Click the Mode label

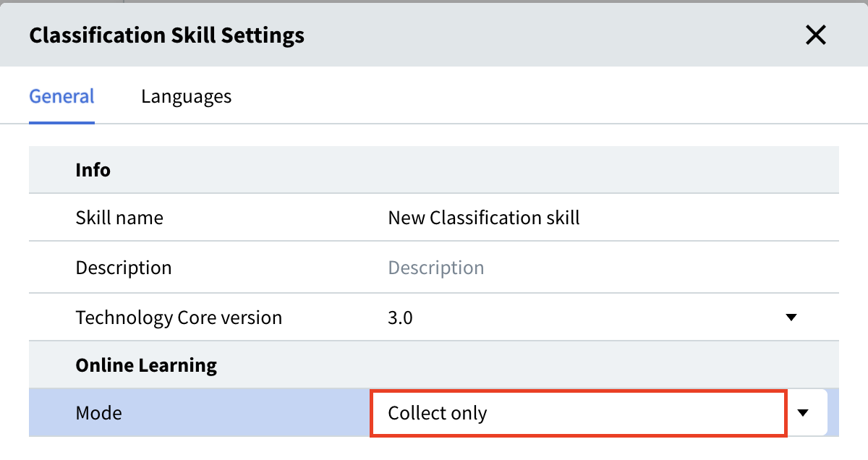point(99,413)
